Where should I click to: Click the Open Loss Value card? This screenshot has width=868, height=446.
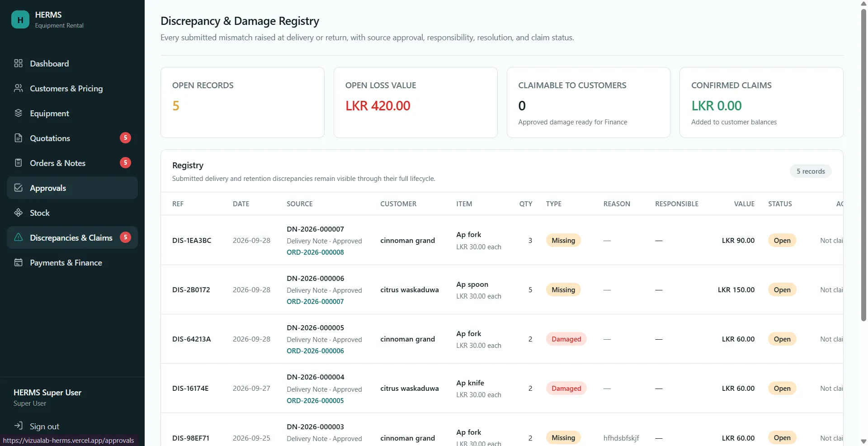pyautogui.click(x=415, y=103)
